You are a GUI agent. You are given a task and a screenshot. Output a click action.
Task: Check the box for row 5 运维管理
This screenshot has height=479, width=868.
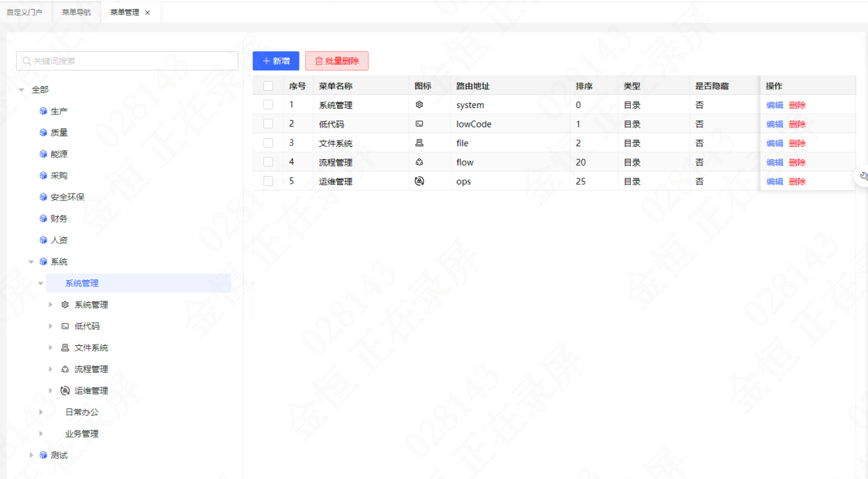[x=268, y=181]
